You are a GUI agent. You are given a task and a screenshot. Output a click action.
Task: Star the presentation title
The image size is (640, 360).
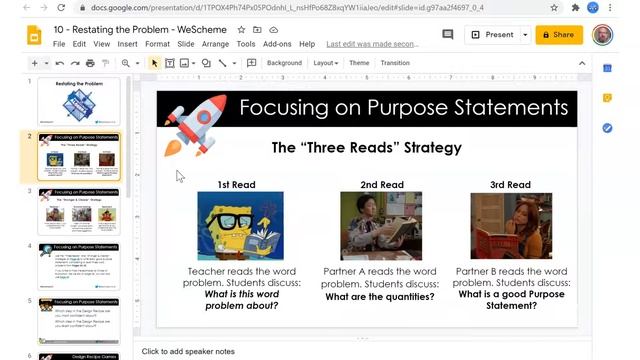click(x=241, y=30)
